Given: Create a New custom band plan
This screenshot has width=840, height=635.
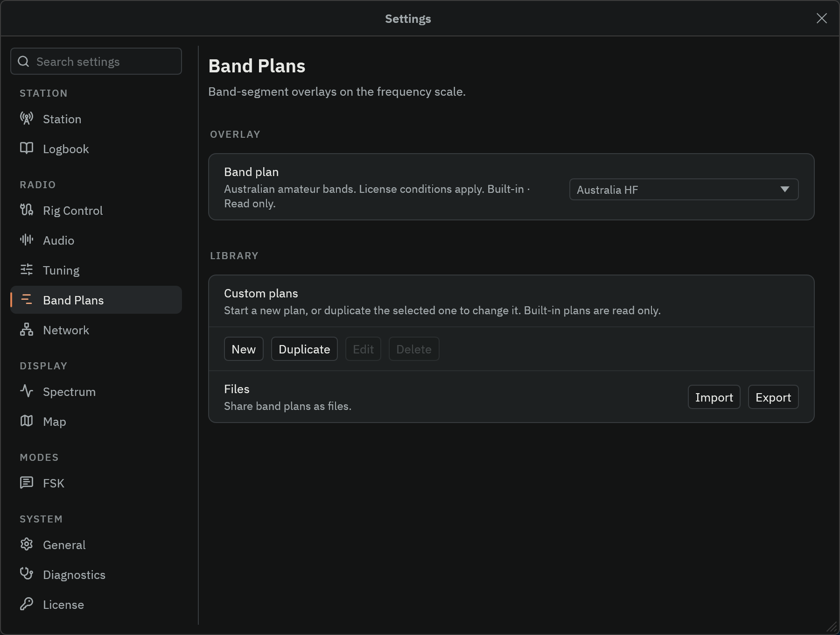Looking at the screenshot, I should 244,349.
